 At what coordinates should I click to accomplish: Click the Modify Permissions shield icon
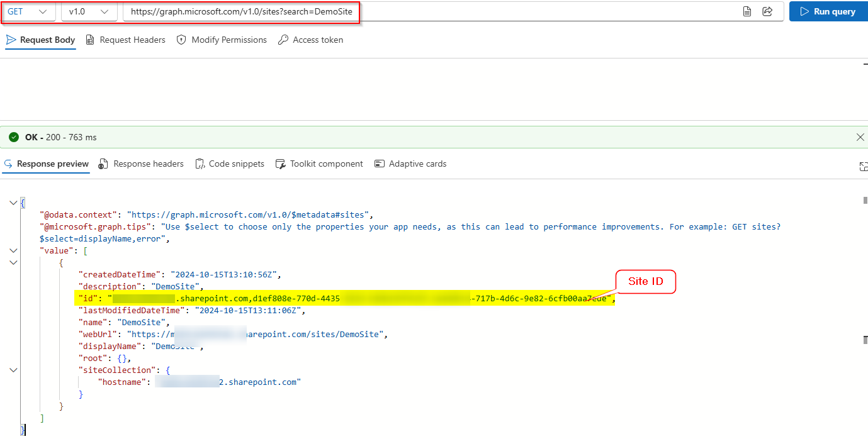[181, 39]
